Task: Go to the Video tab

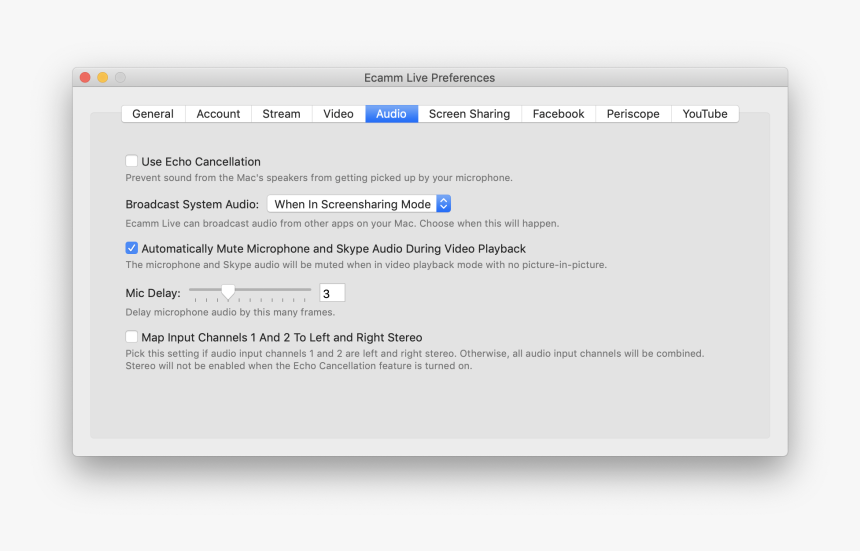Action: coord(338,114)
